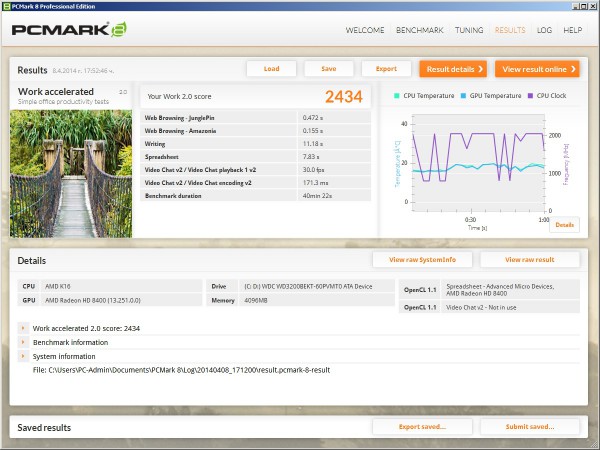Select Video Chat playback 1 v2 row
600x450 pixels.
coord(255,170)
